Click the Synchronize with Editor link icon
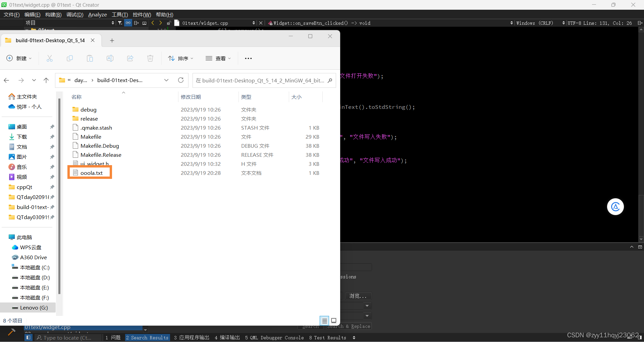This screenshot has height=342, width=644. tap(128, 23)
